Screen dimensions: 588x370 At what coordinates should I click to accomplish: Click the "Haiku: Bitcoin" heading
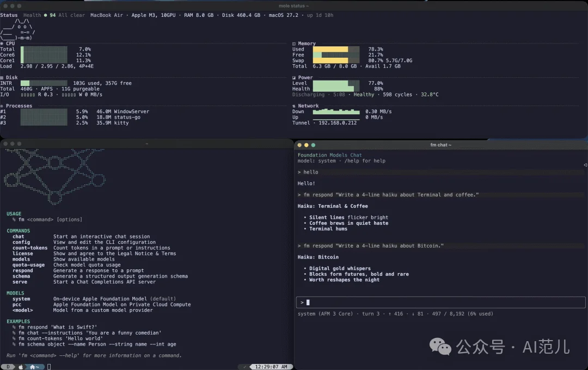[318, 257]
